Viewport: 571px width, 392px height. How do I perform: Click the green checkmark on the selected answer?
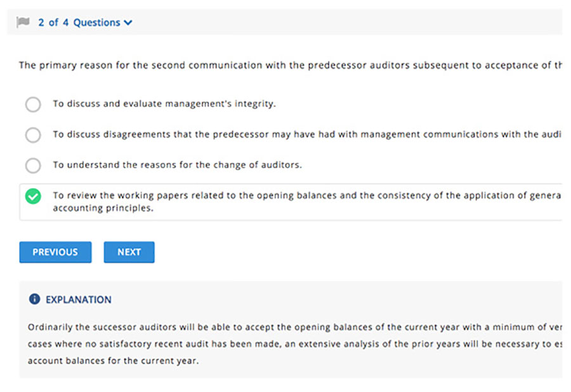click(x=33, y=197)
